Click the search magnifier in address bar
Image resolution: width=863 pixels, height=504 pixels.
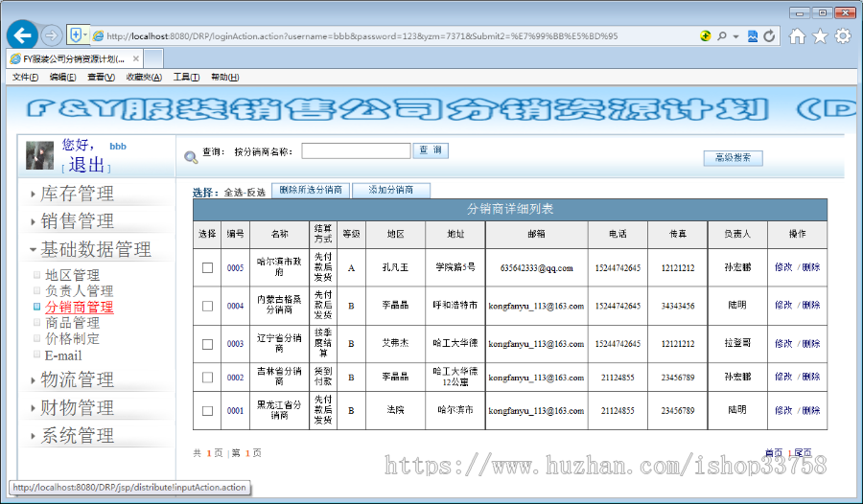(x=721, y=35)
